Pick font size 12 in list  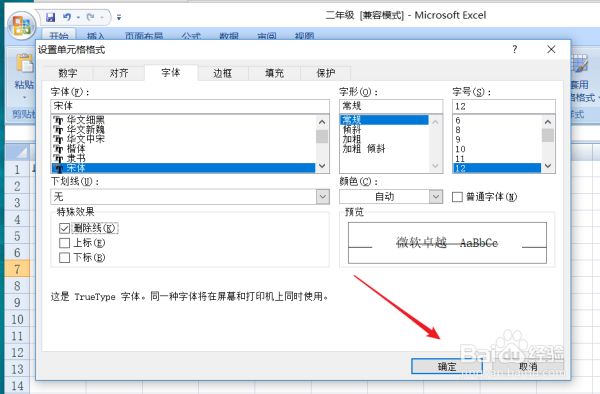tap(497, 168)
